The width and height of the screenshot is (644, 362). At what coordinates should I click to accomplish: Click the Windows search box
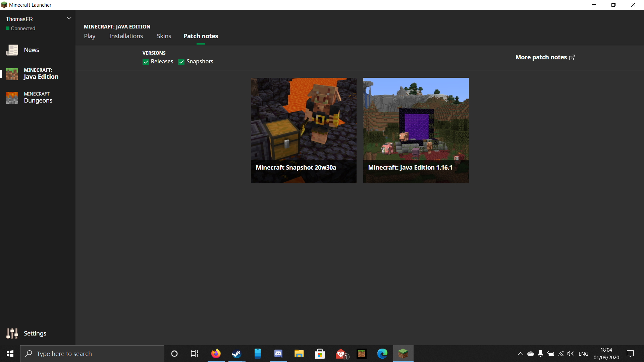tap(92, 354)
